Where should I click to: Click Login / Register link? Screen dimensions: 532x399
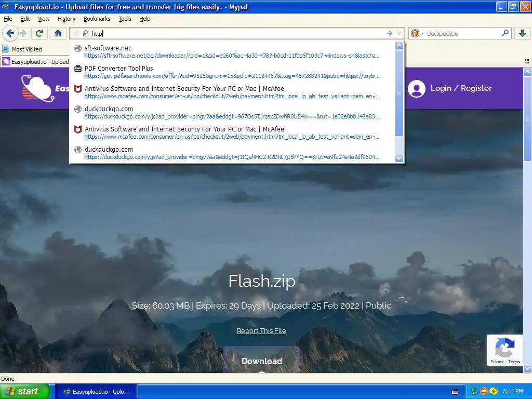click(461, 88)
